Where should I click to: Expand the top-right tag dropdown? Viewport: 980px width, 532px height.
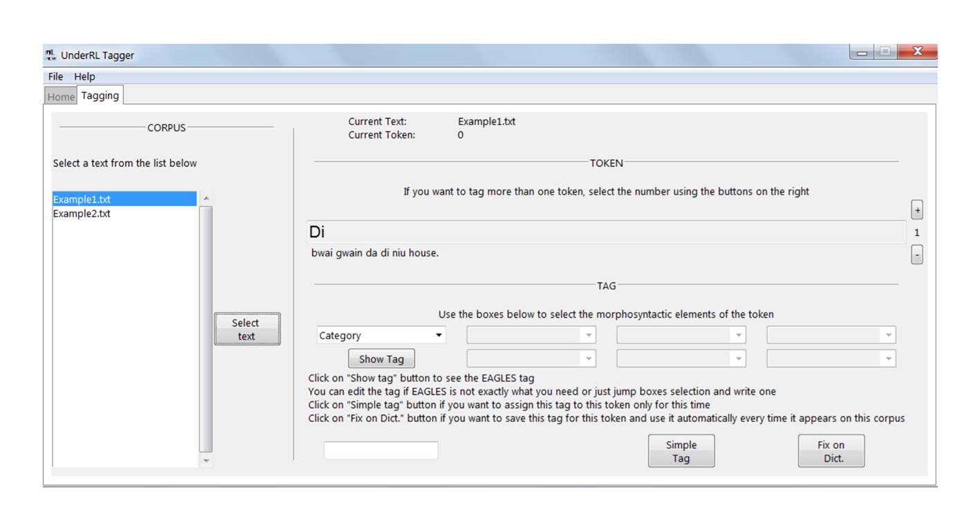coord(831,336)
